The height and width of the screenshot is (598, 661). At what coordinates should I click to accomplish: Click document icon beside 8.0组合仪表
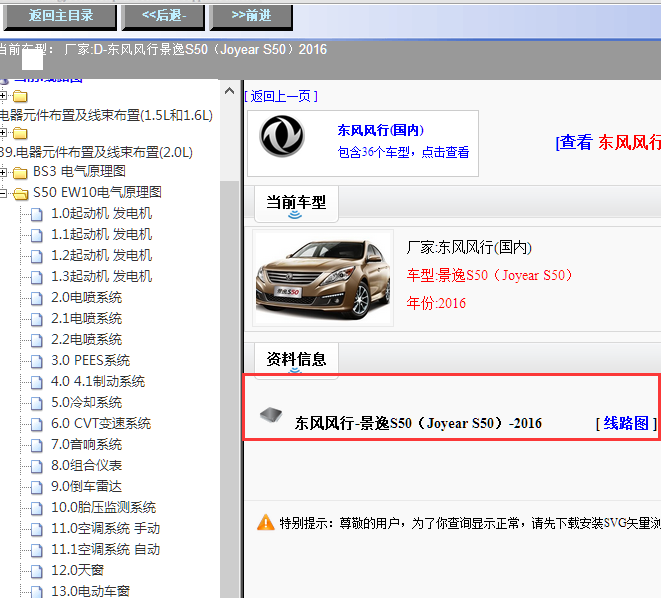click(x=37, y=467)
